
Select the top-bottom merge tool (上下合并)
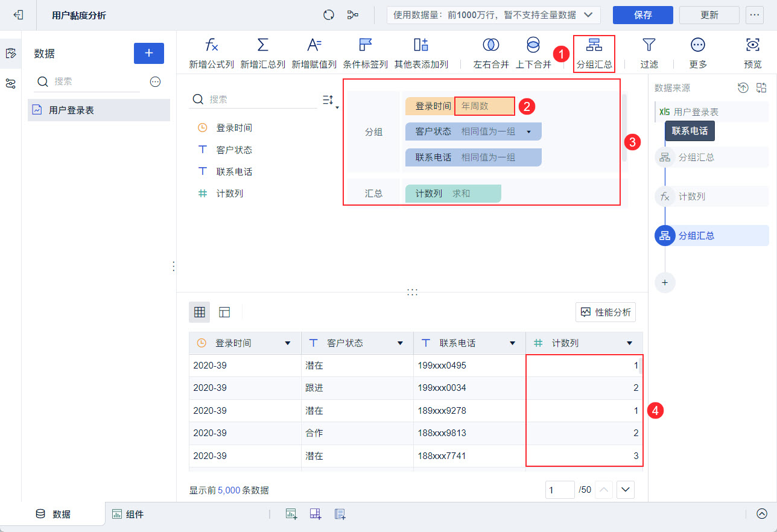tap(533, 53)
